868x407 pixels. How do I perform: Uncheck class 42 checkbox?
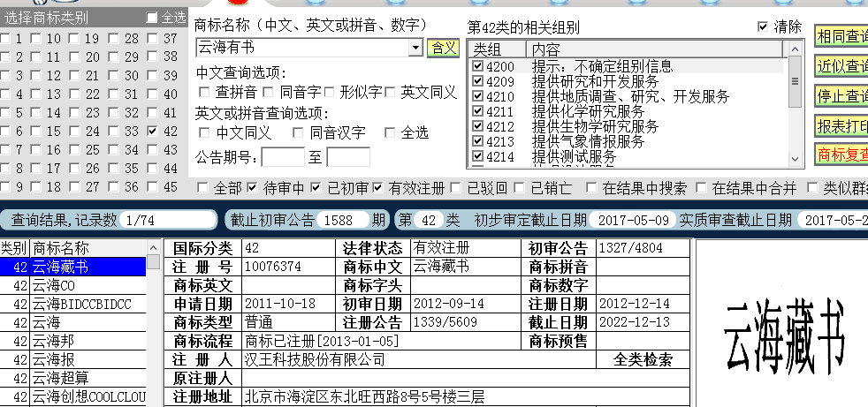tap(153, 131)
